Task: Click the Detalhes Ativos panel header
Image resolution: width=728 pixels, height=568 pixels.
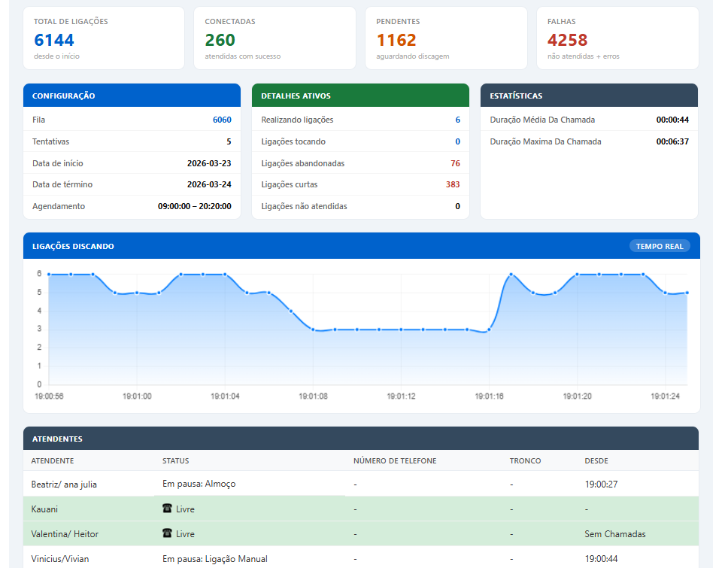Action: pos(360,96)
